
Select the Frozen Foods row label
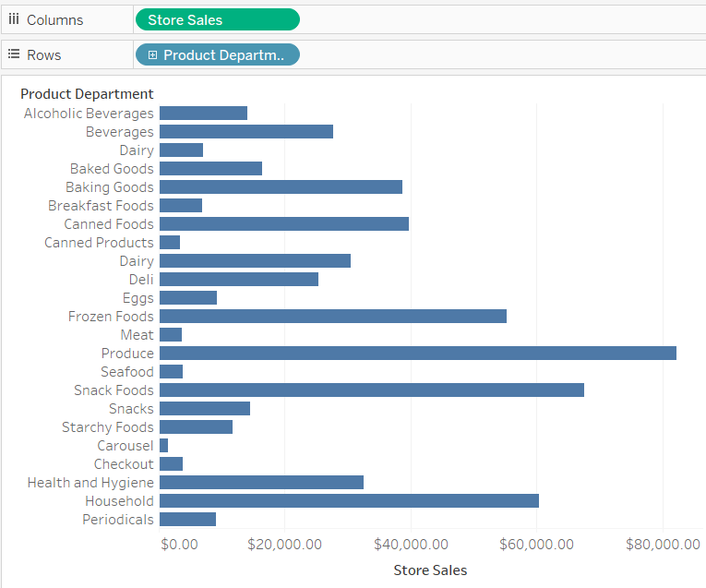111,317
